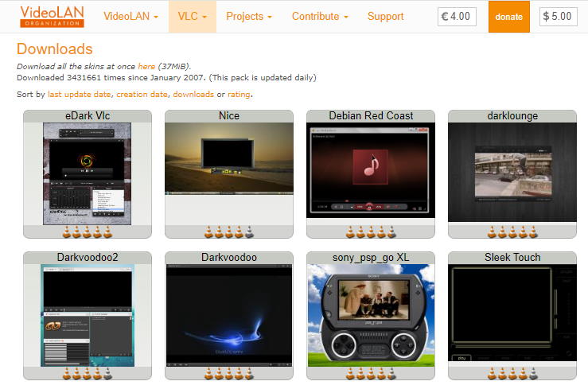Click the cone rating under darklounge
588x389 pixels.
tap(512, 232)
